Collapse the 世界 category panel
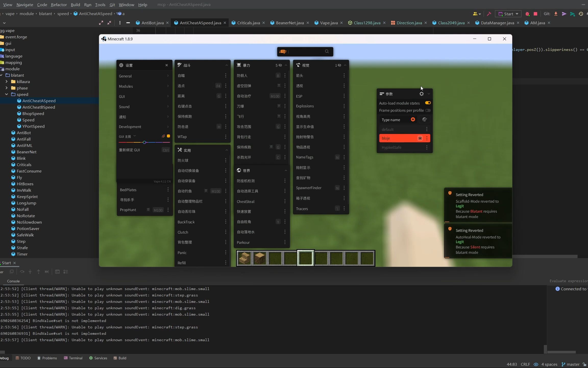 tap(286, 170)
